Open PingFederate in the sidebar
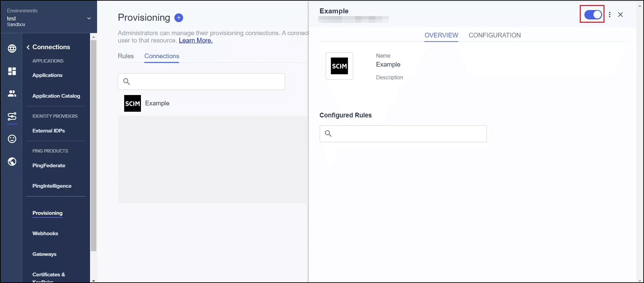The width and height of the screenshot is (644, 283). (x=49, y=166)
